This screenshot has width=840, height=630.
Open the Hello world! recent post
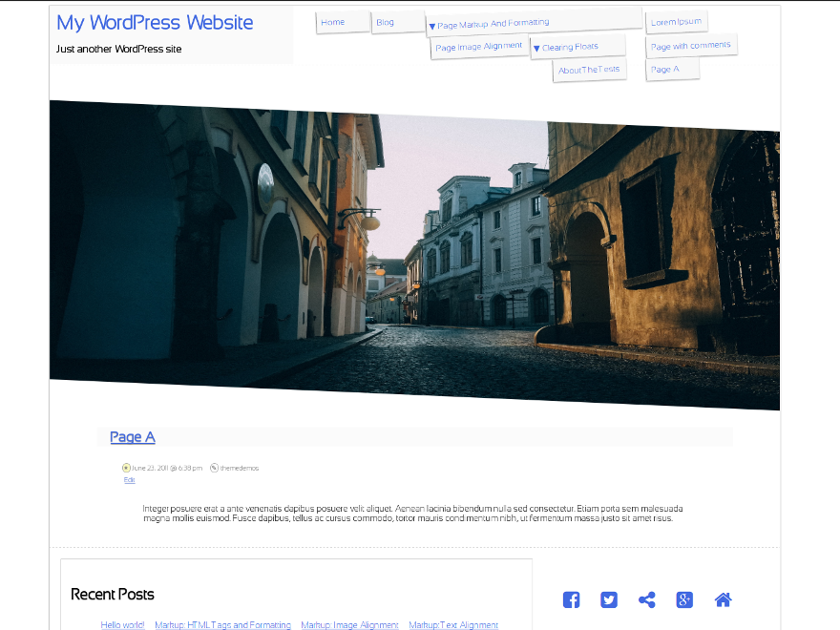[123, 625]
